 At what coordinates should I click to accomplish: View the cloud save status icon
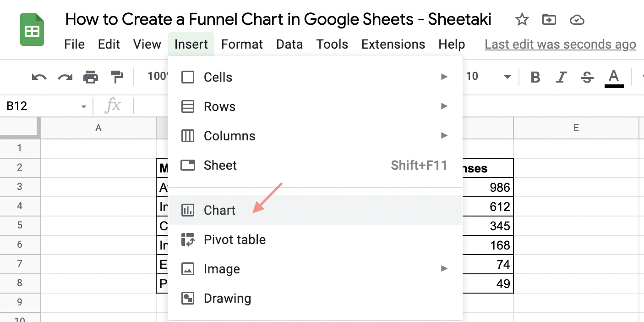(577, 20)
